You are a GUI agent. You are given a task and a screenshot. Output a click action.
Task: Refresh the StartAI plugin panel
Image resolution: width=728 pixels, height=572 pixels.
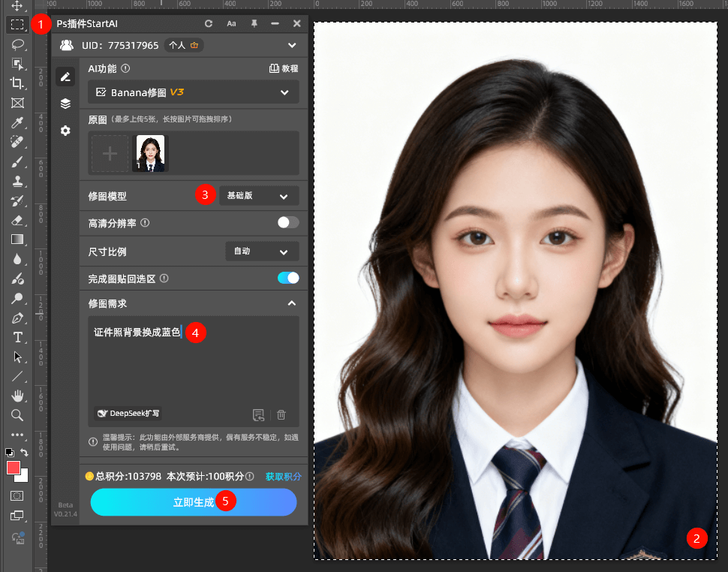point(209,23)
